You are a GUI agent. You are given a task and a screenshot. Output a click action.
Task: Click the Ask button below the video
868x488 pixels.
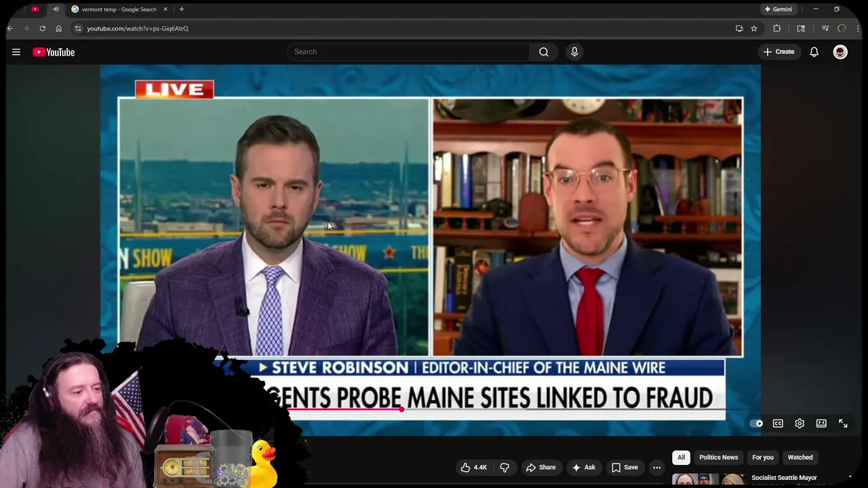[583, 468]
